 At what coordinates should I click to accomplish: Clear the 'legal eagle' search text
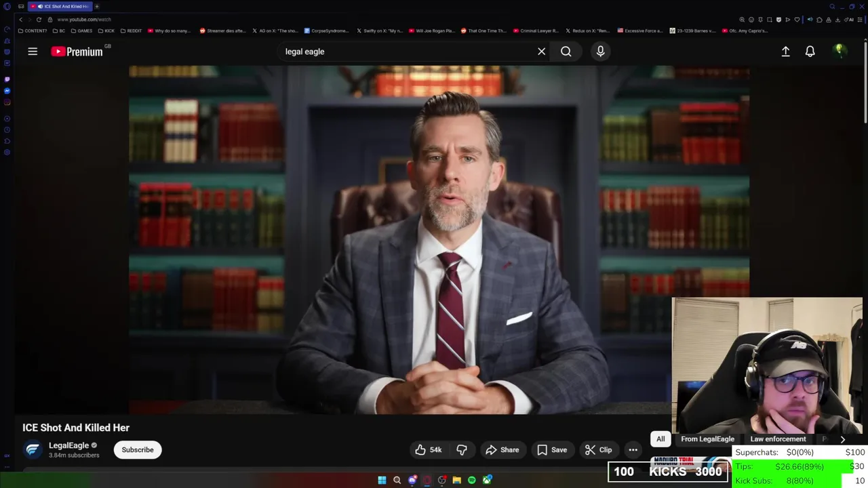541,52
